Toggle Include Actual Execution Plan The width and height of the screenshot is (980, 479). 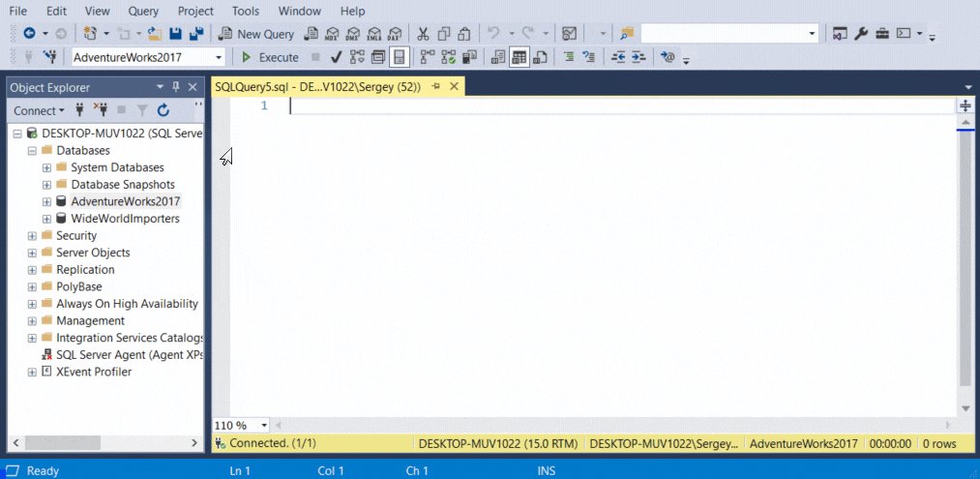tap(427, 57)
